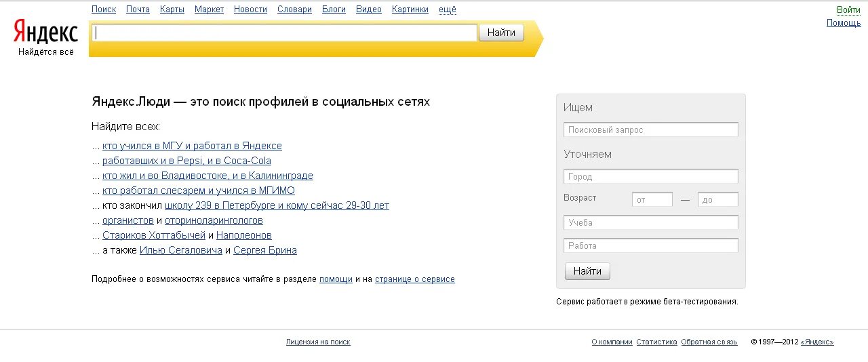Open the помощи section link
868x362 pixels.
336,279
